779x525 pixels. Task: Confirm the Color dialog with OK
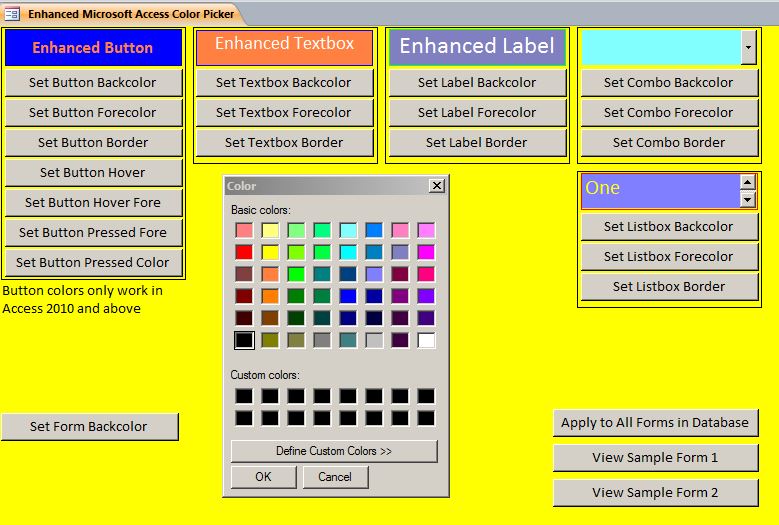coord(263,477)
